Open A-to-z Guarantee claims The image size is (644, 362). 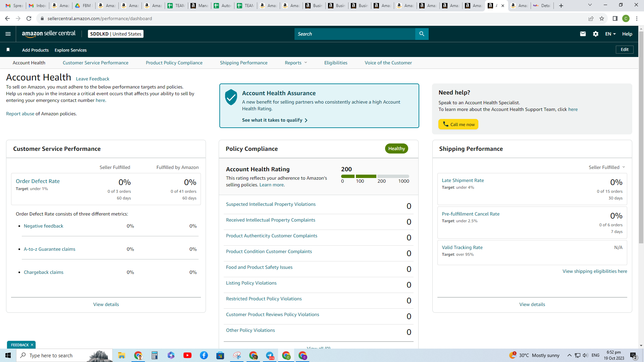pos(50,249)
